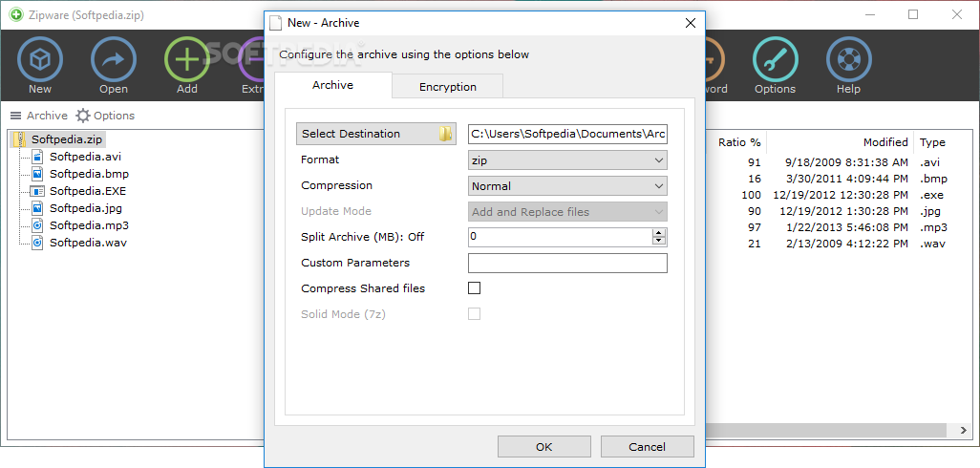Viewport: 980px width, 468px height.
Task: Click the Softpedia.mp3 file icon
Action: point(37,225)
